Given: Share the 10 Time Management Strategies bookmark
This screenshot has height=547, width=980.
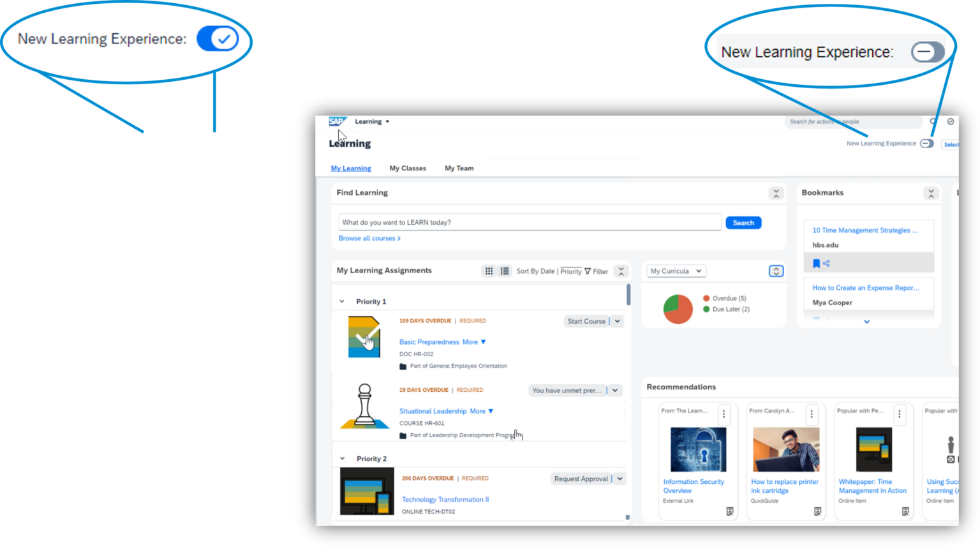Looking at the screenshot, I should pyautogui.click(x=827, y=263).
